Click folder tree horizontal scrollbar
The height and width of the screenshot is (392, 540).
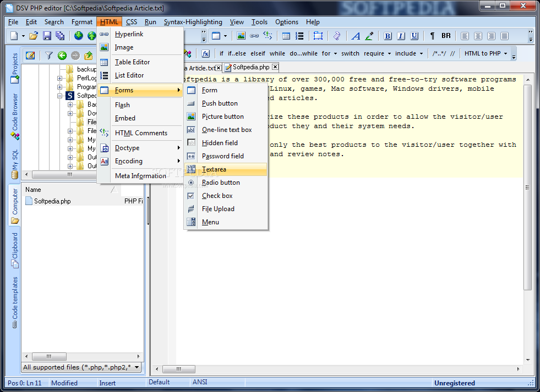tap(58, 175)
